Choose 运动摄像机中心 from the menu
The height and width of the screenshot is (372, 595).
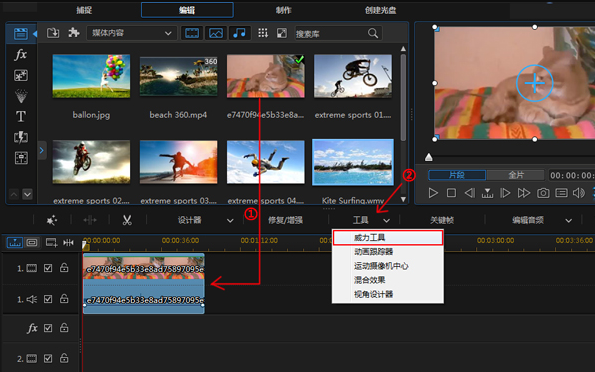pos(388,266)
